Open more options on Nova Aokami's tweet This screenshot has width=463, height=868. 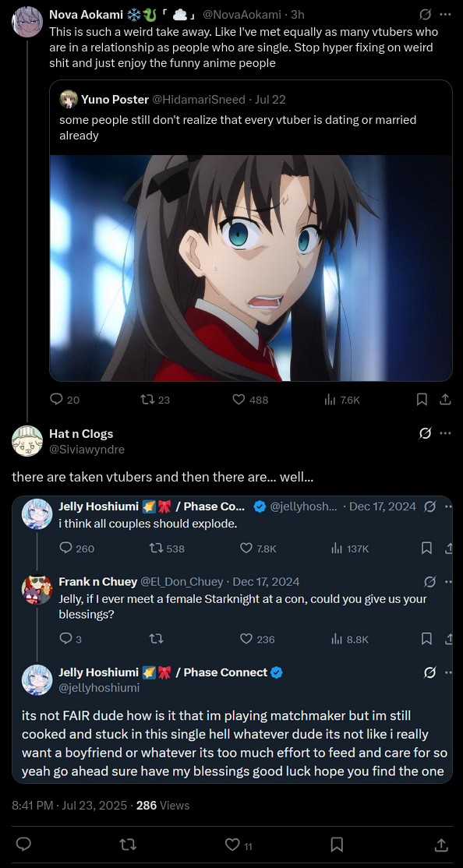pyautogui.click(x=445, y=14)
